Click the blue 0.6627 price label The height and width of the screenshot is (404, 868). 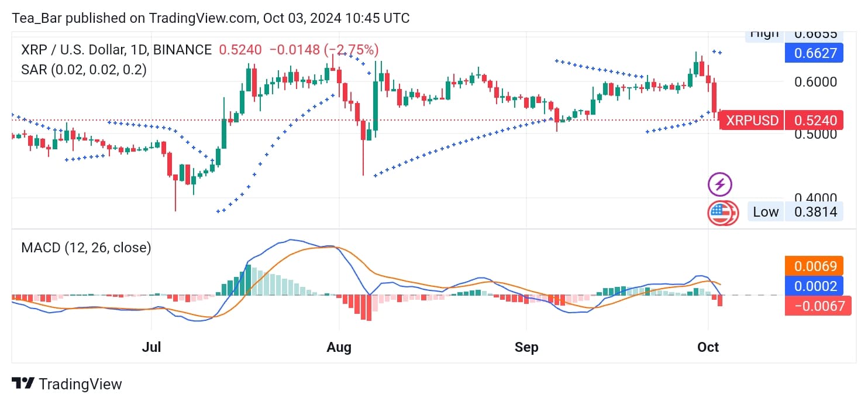click(x=815, y=53)
